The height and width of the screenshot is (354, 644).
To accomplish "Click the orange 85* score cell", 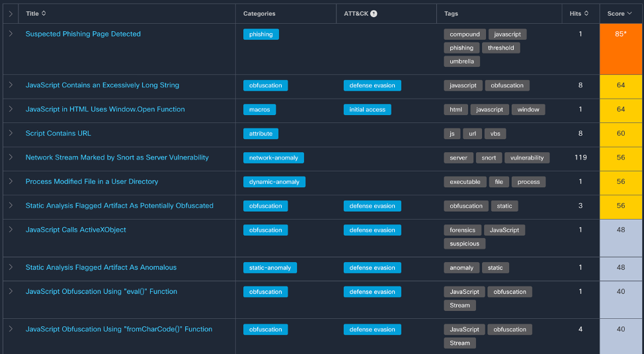I will 621,49.
